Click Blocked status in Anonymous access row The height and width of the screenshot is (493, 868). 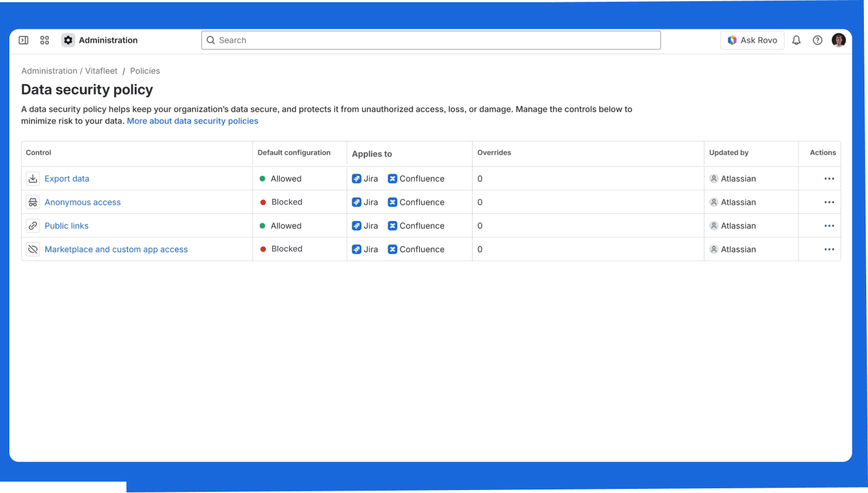pyautogui.click(x=281, y=202)
